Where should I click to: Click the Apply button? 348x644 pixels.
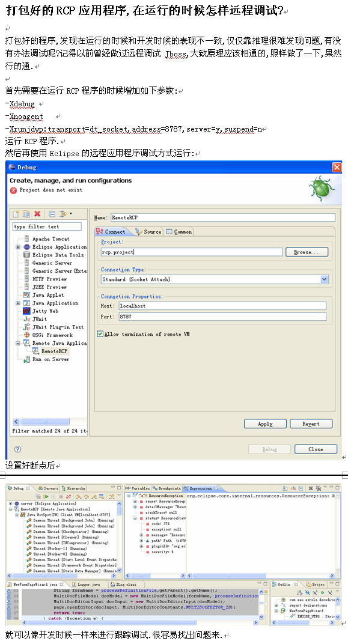coord(265,424)
